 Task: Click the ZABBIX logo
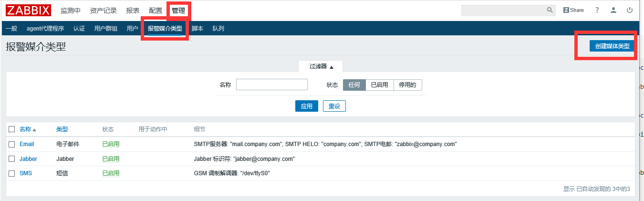point(29,10)
